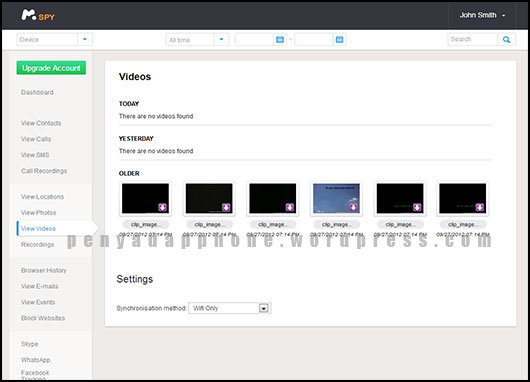Viewport: 530px width, 382px height.
Task: Click the search magnifier button
Action: click(x=506, y=40)
